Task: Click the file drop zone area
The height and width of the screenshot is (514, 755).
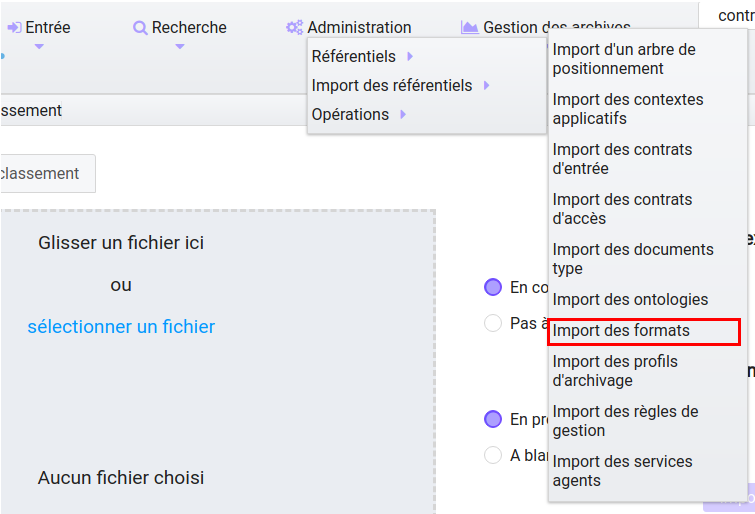Action: [218, 361]
